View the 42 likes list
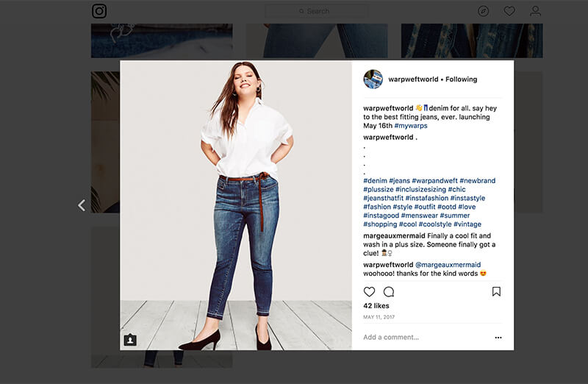The width and height of the screenshot is (588, 384). (x=376, y=306)
